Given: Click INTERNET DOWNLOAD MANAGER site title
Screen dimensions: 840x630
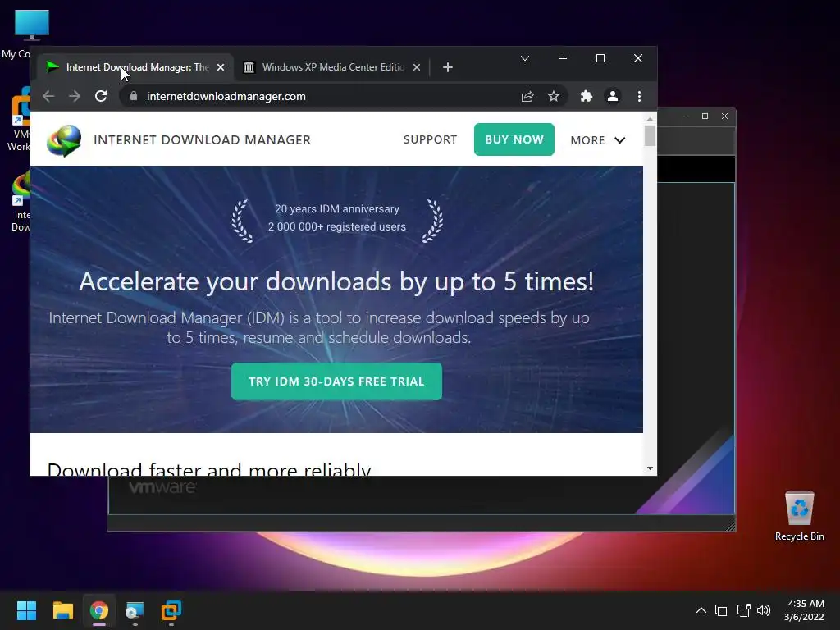Looking at the screenshot, I should (x=202, y=139).
